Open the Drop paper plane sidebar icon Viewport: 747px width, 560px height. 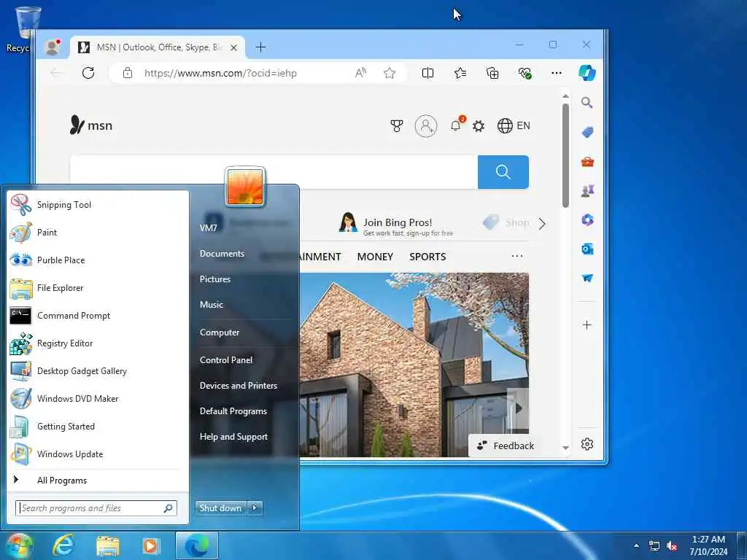(587, 278)
